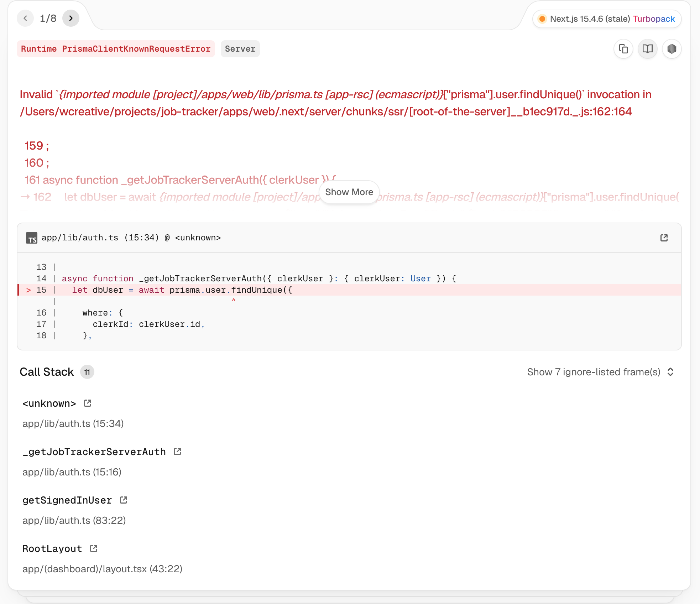Open getSignedInUser frame in editor
This screenshot has width=700, height=604.
(x=124, y=500)
